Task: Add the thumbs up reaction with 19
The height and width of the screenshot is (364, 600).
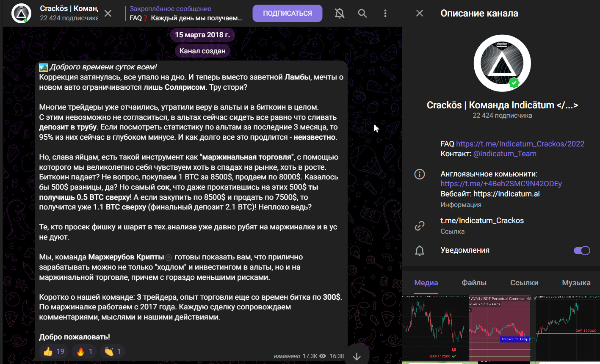Action: tap(54, 351)
